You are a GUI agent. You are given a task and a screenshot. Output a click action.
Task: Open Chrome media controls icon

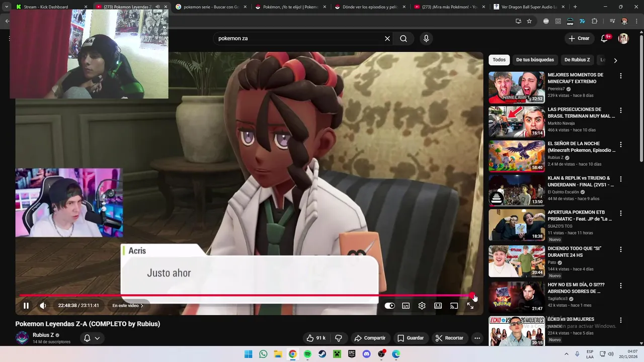612,21
